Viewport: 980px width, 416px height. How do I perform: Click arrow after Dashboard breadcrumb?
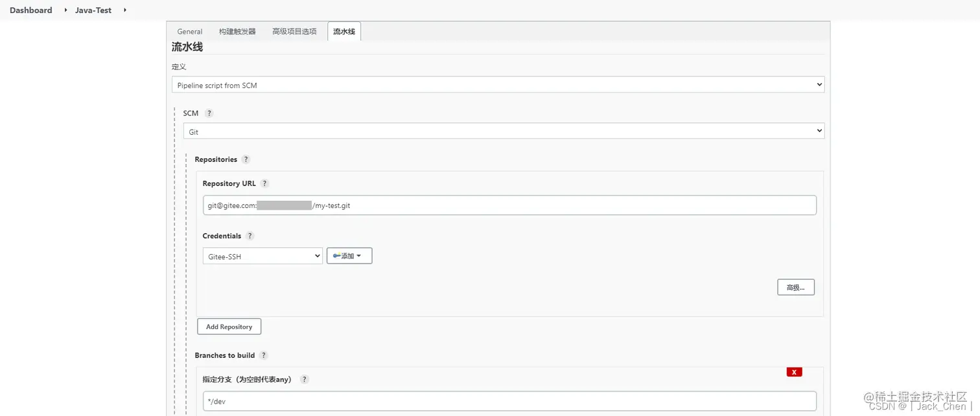pos(66,10)
